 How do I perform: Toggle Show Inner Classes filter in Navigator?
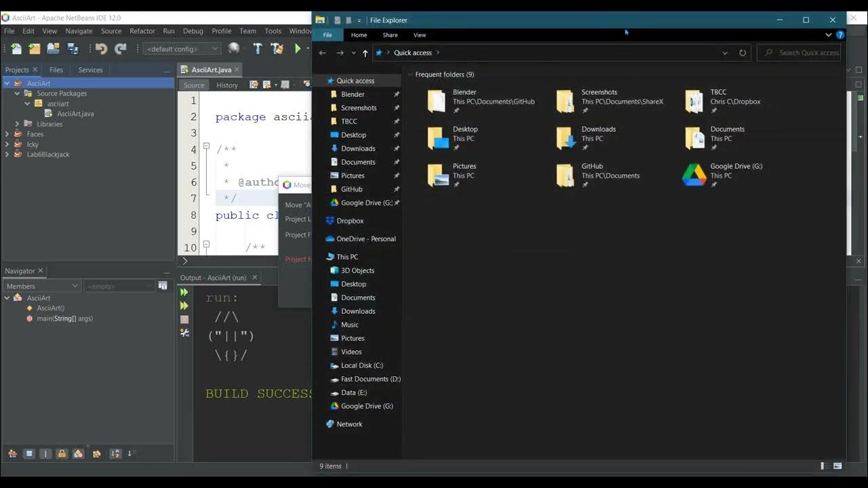click(78, 453)
